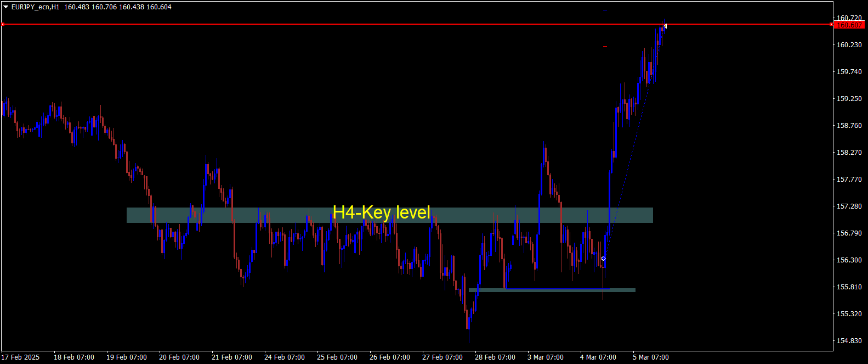
Task: Click the 160.720 price scale label
Action: tap(849, 18)
